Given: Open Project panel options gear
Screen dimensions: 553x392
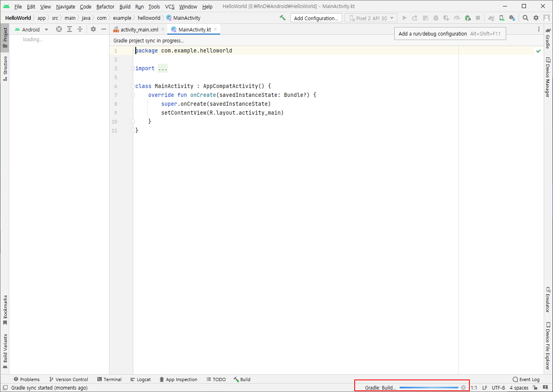Looking at the screenshot, I should click(x=93, y=29).
